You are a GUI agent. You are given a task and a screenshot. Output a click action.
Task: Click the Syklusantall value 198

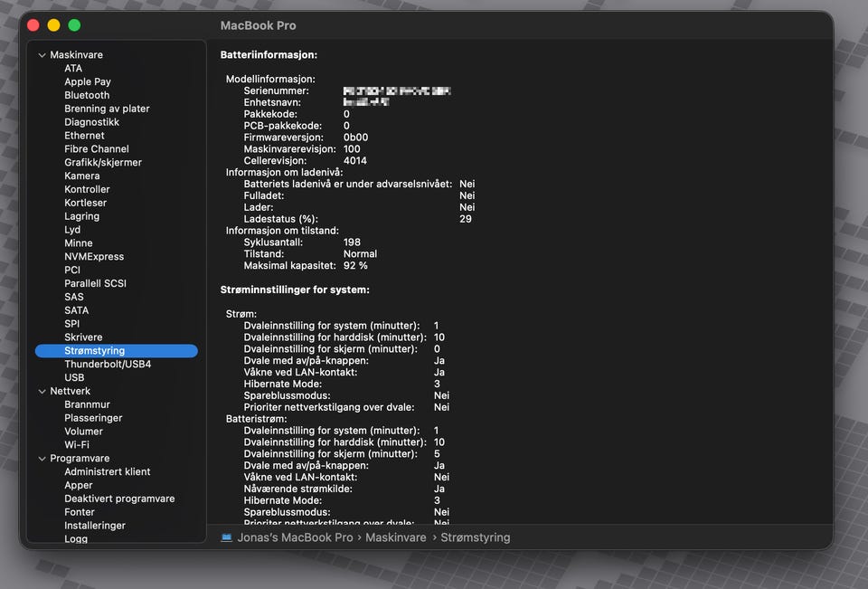tap(352, 242)
